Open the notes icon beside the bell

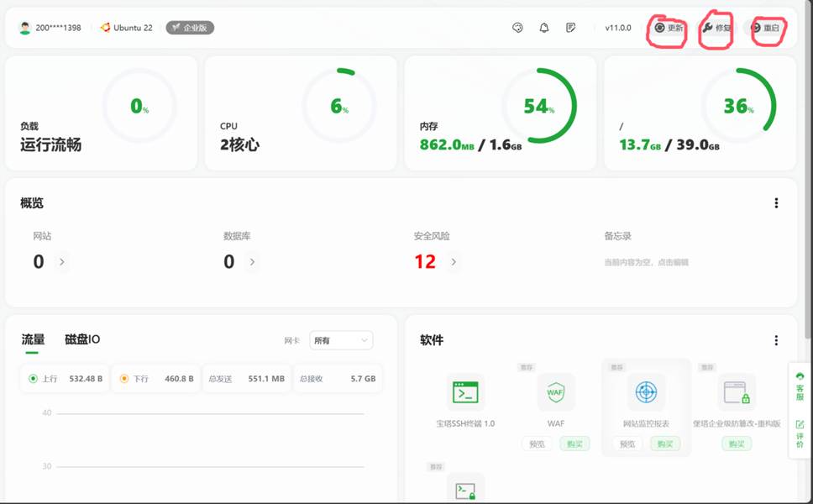click(x=571, y=28)
